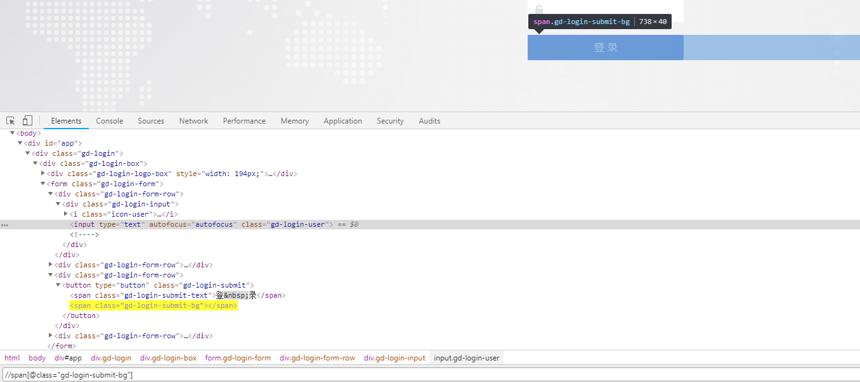Click the blue login button on page

coord(606,47)
